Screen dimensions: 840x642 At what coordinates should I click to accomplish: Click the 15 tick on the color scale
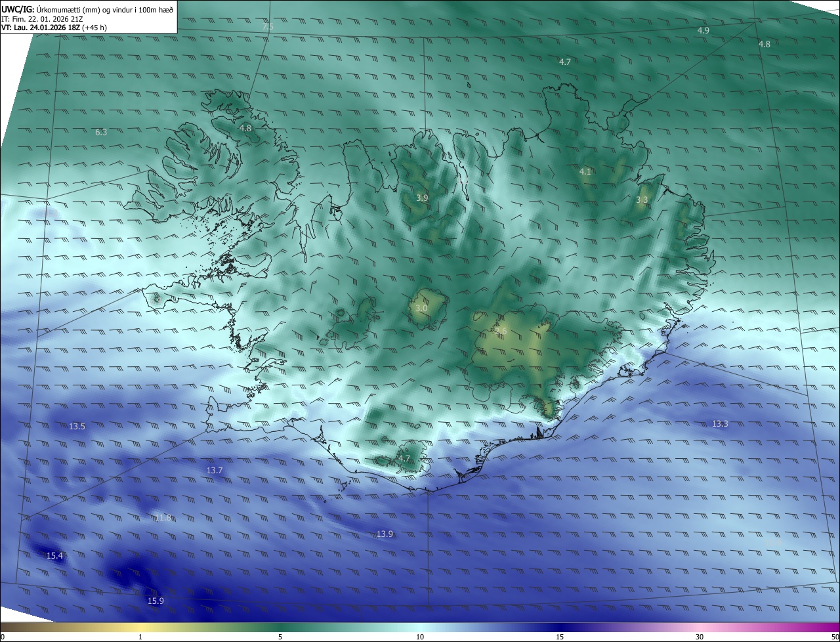tap(560, 637)
